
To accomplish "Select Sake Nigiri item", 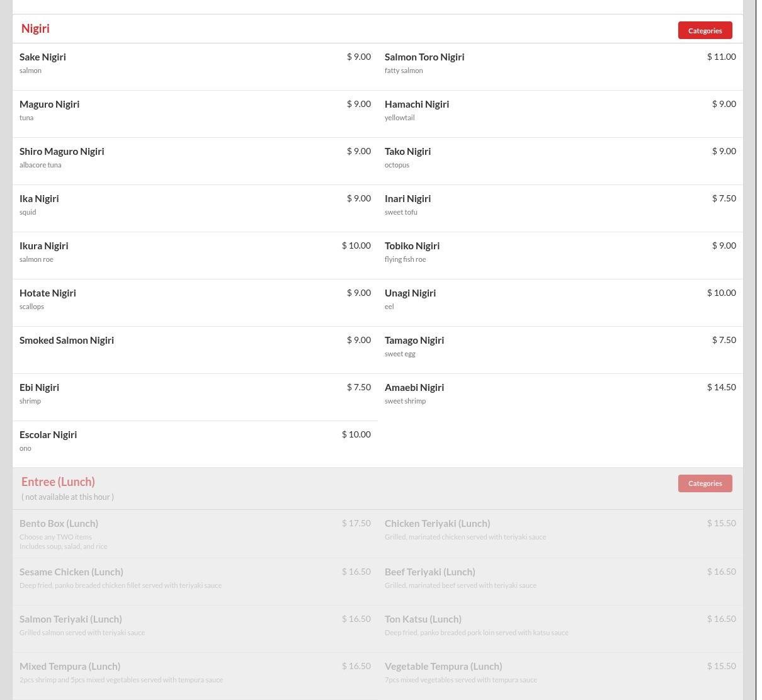I will pos(195,67).
